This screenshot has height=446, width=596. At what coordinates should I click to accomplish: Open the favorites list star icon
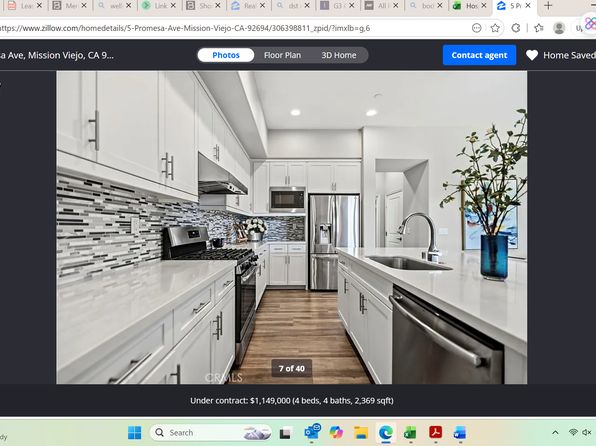coord(539,28)
